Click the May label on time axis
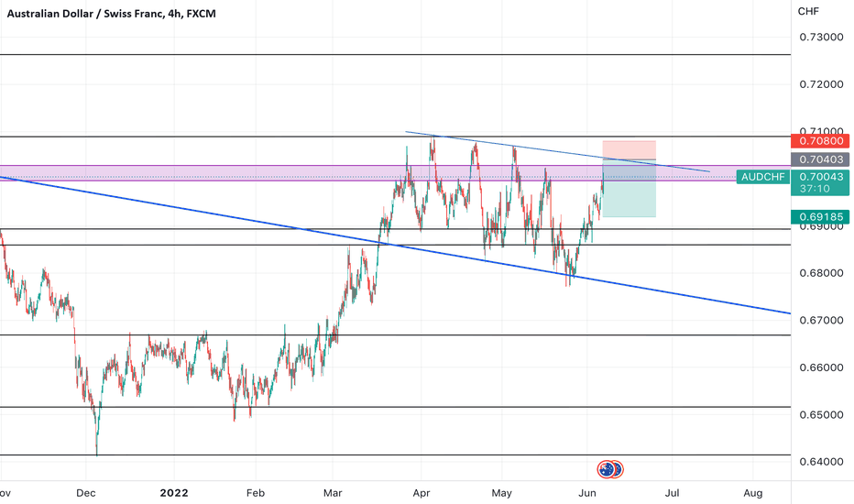Viewport: 854px width, 504px height. [x=501, y=493]
